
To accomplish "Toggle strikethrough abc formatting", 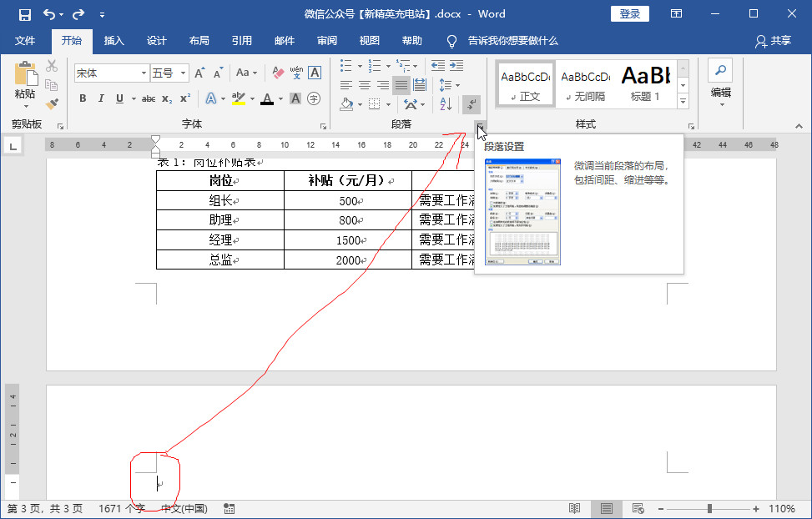I will (x=149, y=98).
